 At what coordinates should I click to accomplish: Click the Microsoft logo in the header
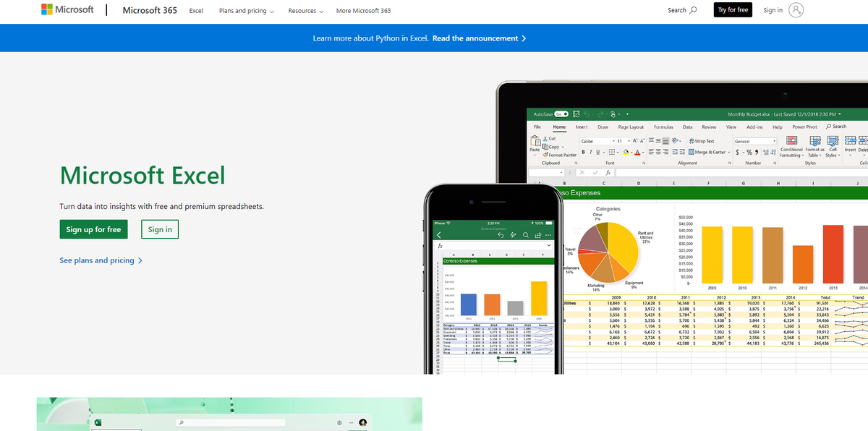(x=67, y=10)
